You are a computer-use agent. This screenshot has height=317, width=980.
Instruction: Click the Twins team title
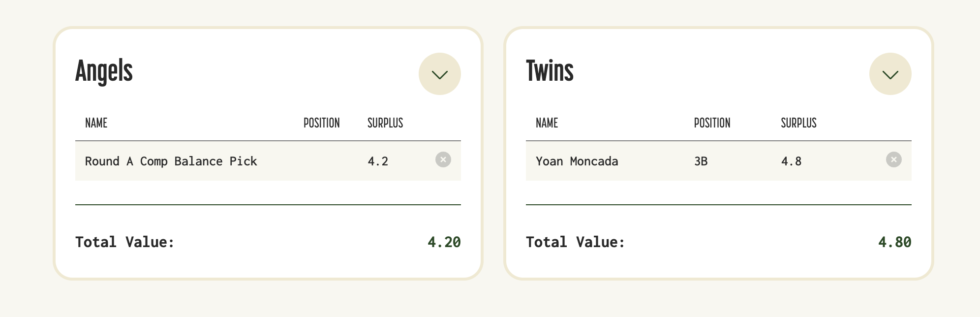click(x=550, y=71)
